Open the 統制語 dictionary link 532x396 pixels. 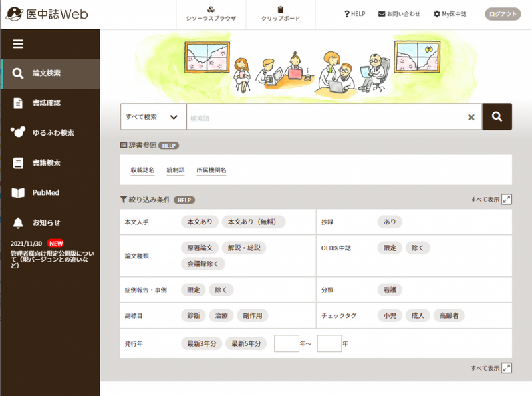click(x=176, y=170)
